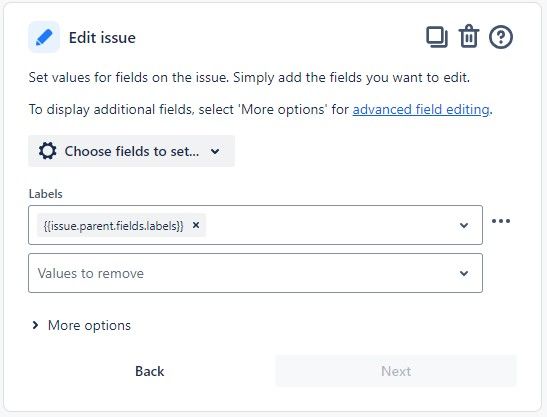547x417 pixels.
Task: Remove the issue.parent.fields.labels chip with its x
Action: tap(196, 225)
